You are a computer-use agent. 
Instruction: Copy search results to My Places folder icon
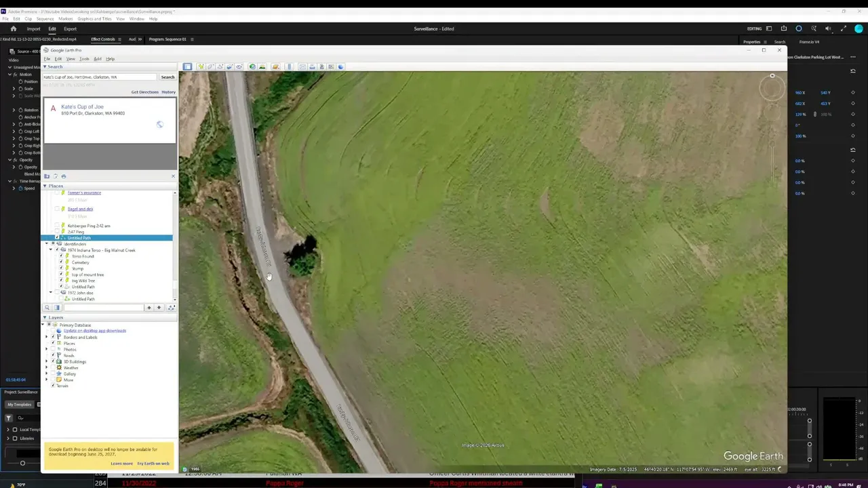pos(47,176)
